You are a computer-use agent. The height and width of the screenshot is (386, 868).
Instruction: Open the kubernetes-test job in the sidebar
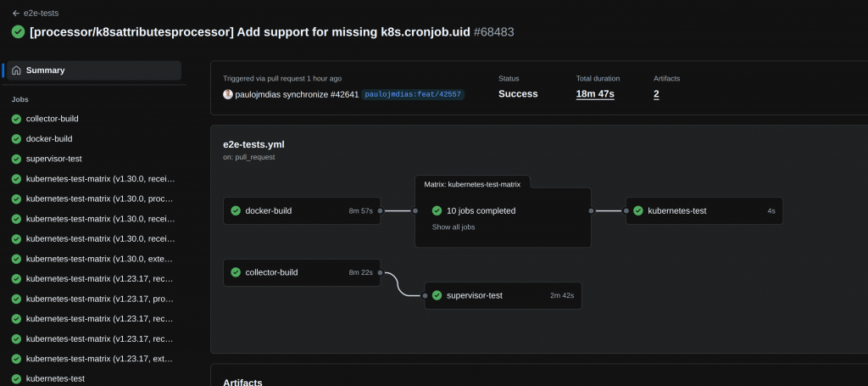pos(55,378)
